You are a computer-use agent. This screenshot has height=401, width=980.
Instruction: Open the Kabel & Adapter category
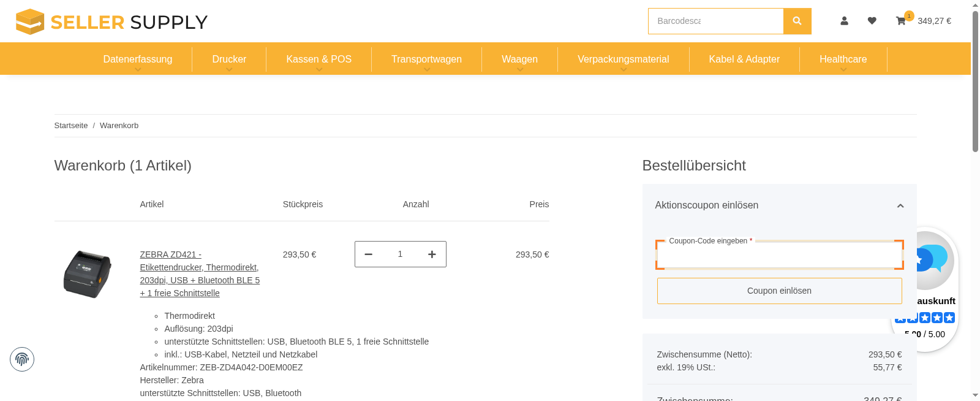744,59
